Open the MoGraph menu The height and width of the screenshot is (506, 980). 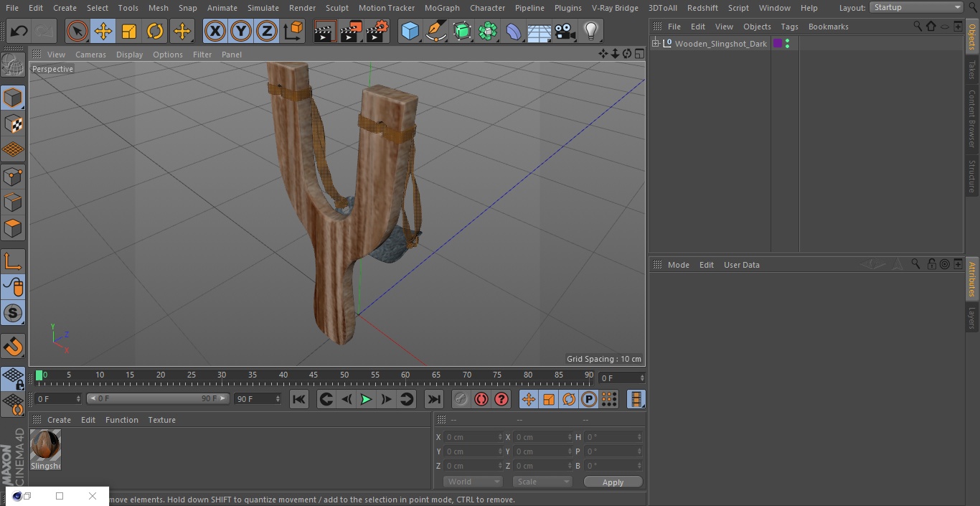click(x=442, y=8)
